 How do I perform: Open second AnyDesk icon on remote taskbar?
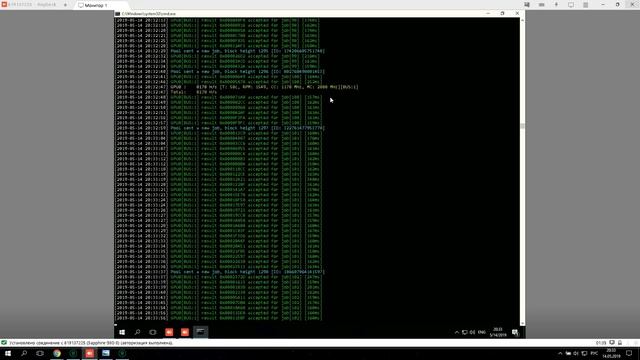coord(184,332)
